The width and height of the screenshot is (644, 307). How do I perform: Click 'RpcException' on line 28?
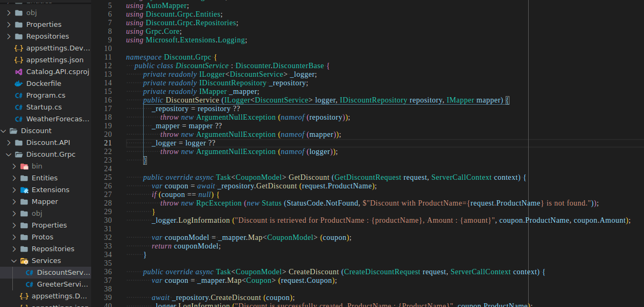click(219, 203)
